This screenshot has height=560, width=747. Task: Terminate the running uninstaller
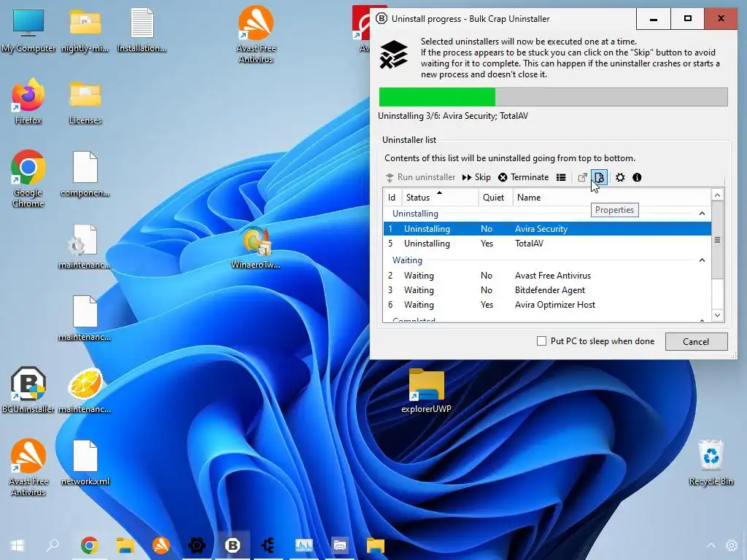click(524, 177)
